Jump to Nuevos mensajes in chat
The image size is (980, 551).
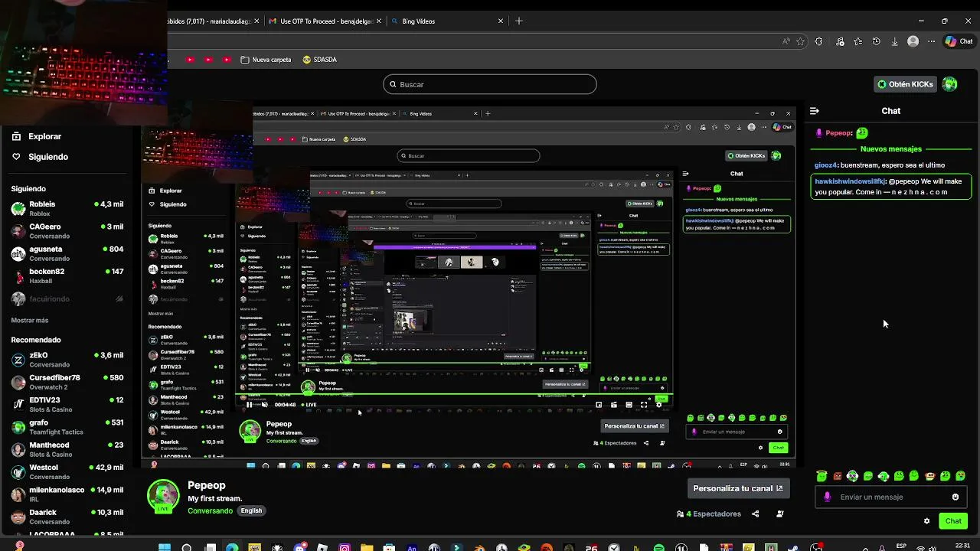click(x=891, y=149)
